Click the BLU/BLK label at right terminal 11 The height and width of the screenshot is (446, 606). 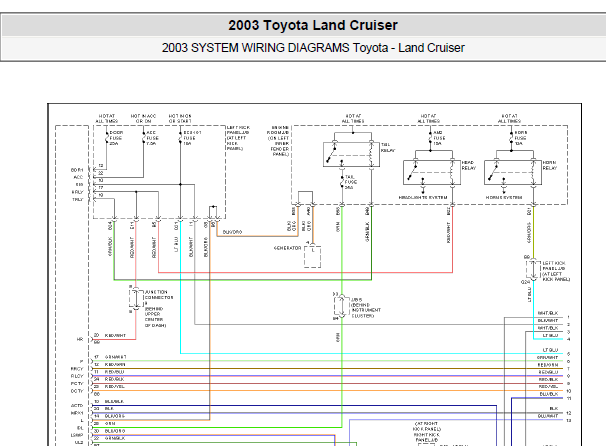tap(549, 394)
